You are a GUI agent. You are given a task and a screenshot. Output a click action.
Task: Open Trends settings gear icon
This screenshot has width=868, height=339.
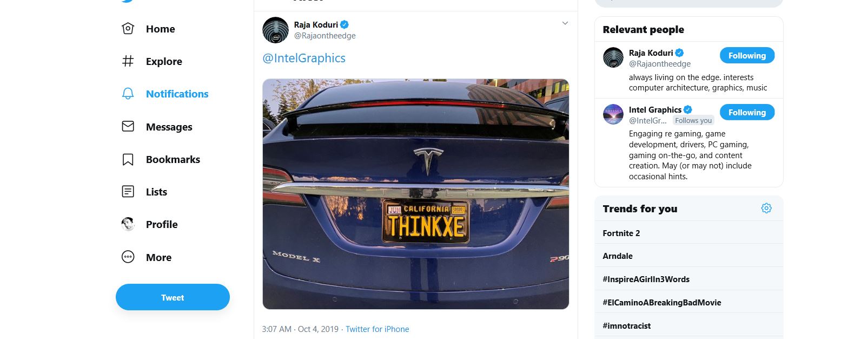[766, 208]
